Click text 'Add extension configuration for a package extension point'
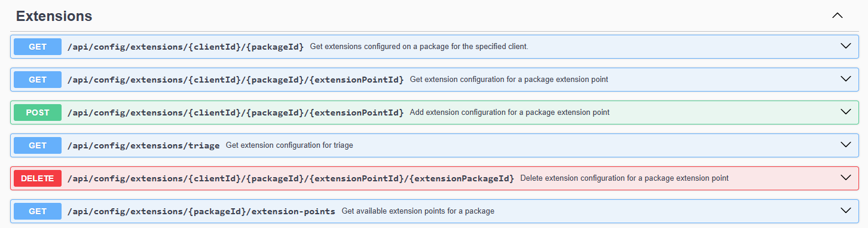Viewport: 868px width, 228px height. 510,113
